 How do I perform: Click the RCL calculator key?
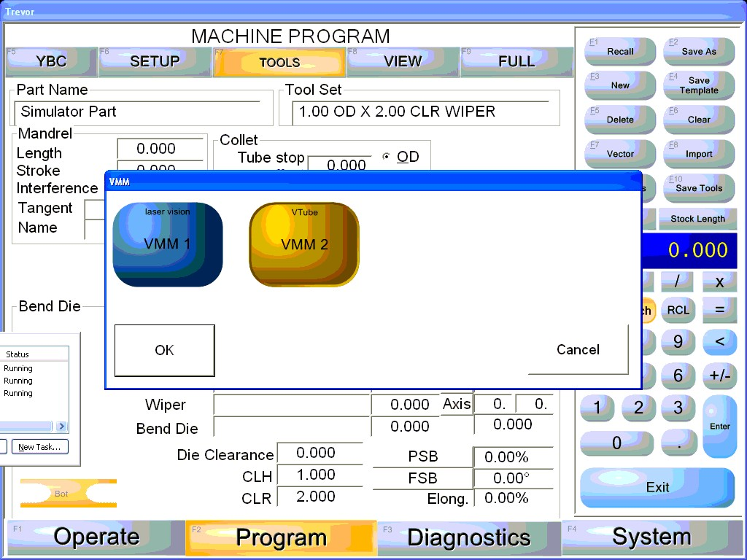(x=678, y=310)
